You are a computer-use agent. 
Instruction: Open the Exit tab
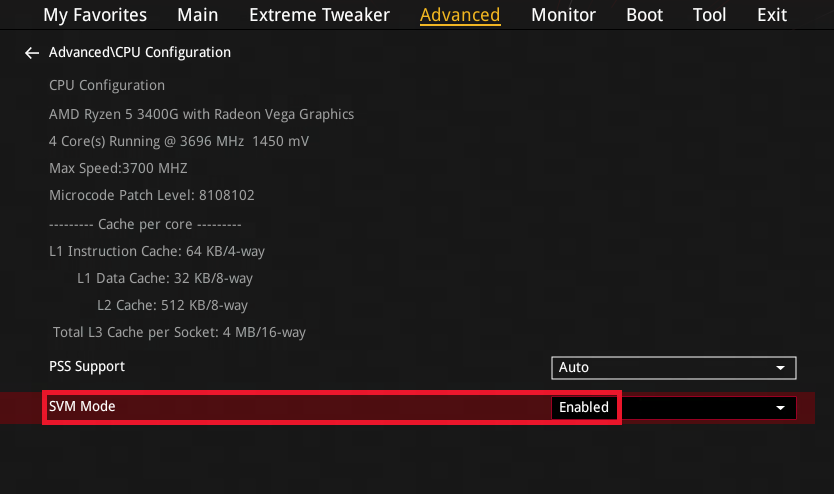point(772,15)
